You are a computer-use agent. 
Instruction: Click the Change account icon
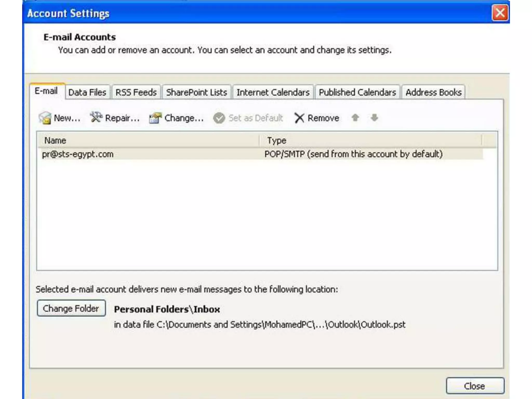click(155, 118)
